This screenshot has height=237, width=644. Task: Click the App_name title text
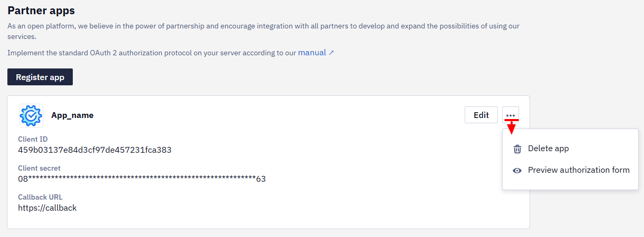click(x=72, y=115)
